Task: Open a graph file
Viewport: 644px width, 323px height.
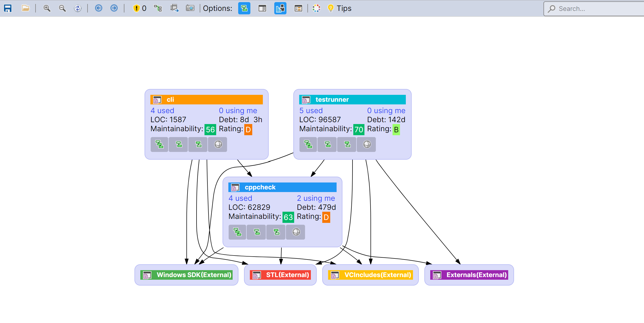Action: click(x=26, y=8)
